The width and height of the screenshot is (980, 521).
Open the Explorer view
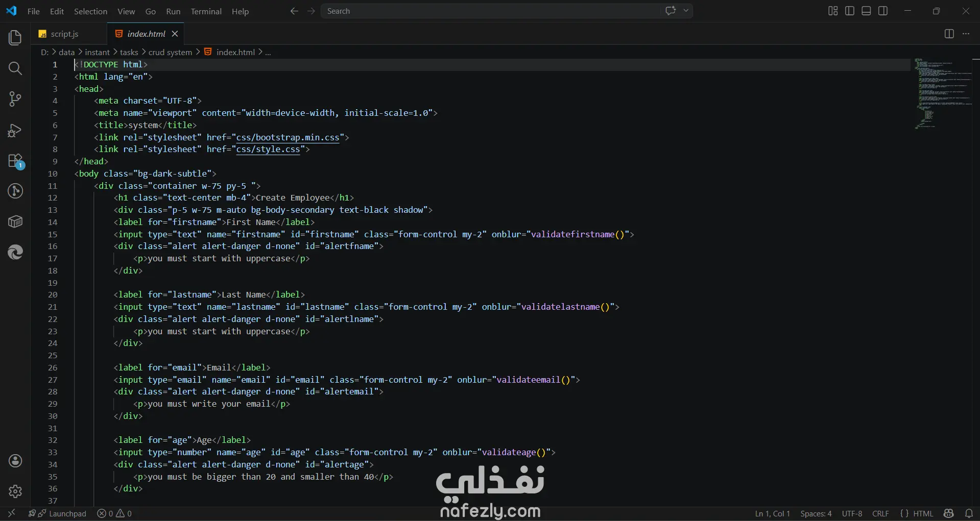15,38
